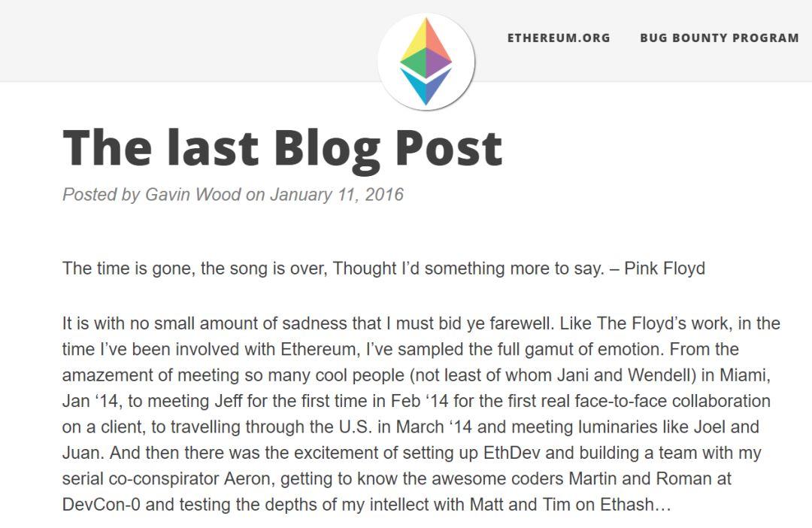This screenshot has width=812, height=528.
Task: Click "The last Blog Post" title
Action: (282, 148)
